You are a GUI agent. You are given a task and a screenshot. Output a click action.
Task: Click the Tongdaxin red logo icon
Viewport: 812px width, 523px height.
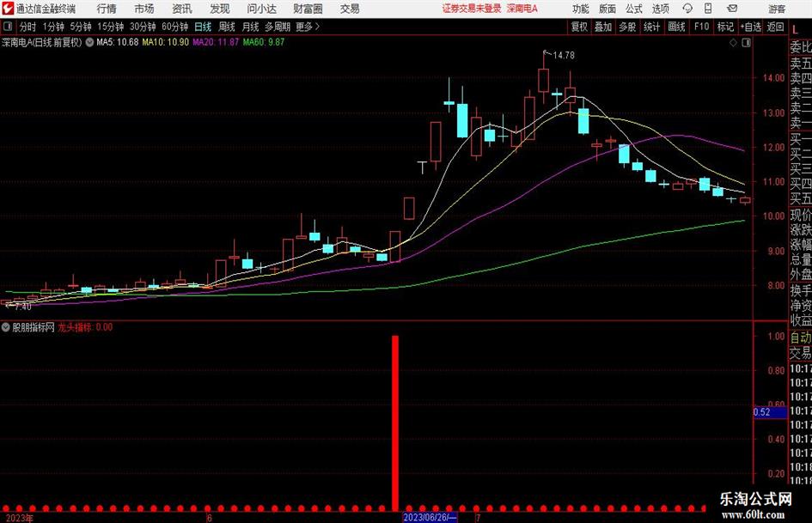pos(8,9)
